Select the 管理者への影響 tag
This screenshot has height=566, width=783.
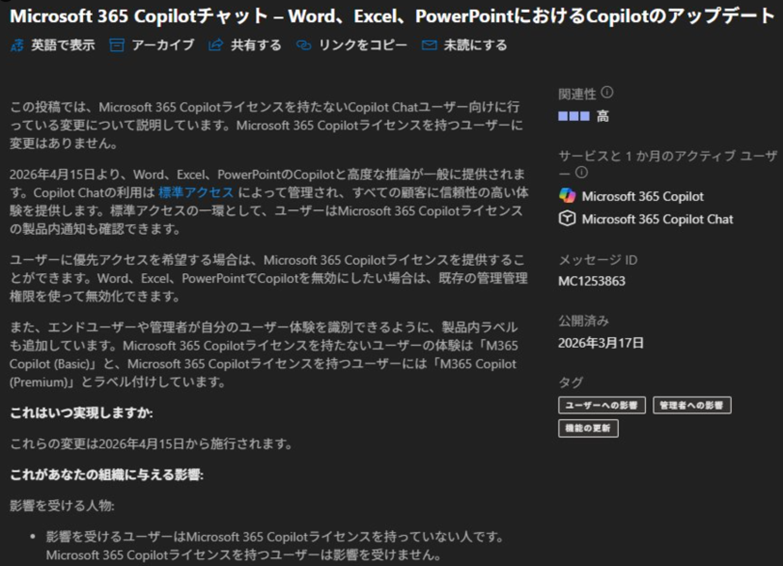coord(691,405)
